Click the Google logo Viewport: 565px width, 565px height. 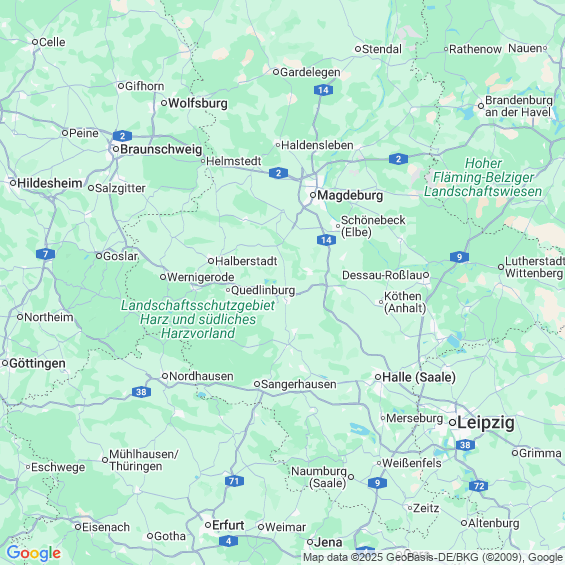pos(34,553)
